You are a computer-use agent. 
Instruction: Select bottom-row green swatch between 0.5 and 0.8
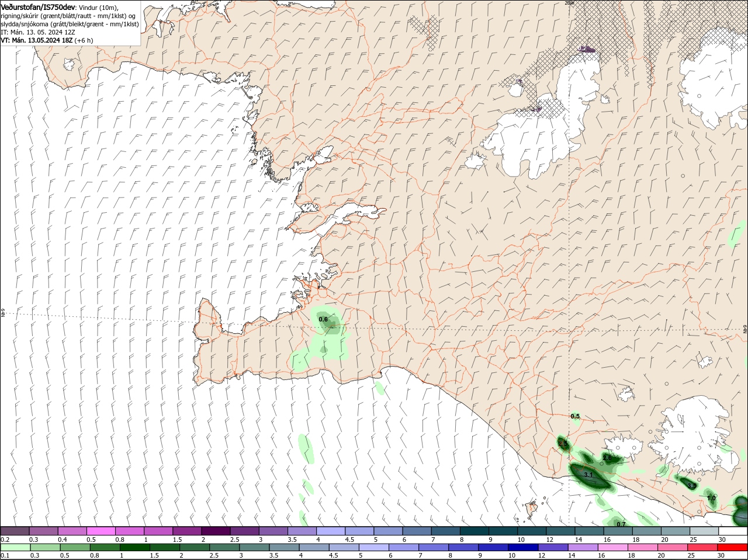click(75, 548)
